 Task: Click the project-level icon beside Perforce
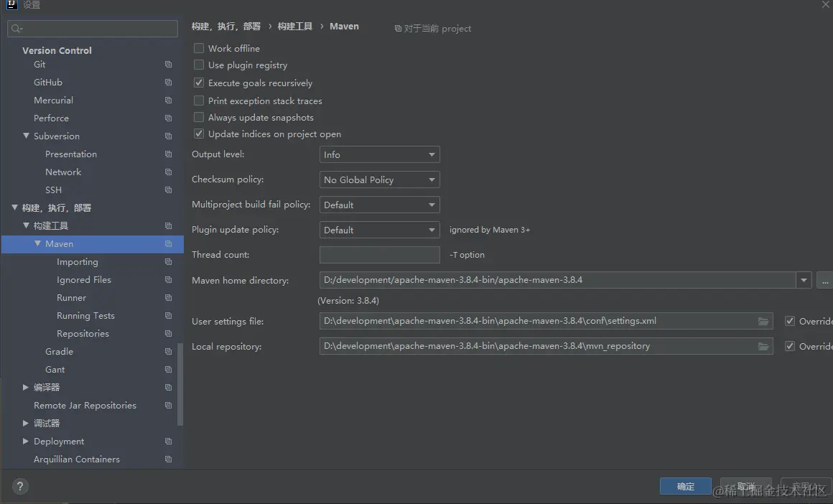169,118
